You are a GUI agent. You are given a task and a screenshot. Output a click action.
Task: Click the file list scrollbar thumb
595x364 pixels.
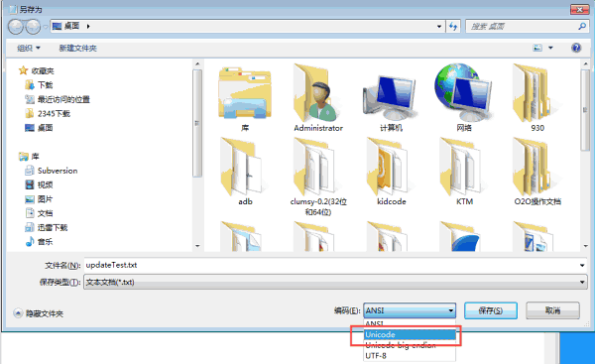585,110
